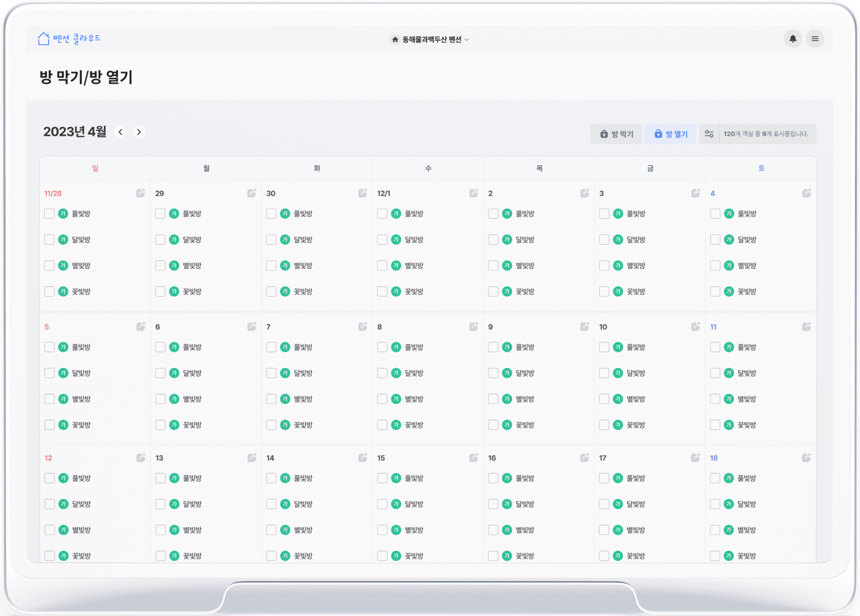Click the add-memo icon on day 6
860x616 pixels.
252,327
